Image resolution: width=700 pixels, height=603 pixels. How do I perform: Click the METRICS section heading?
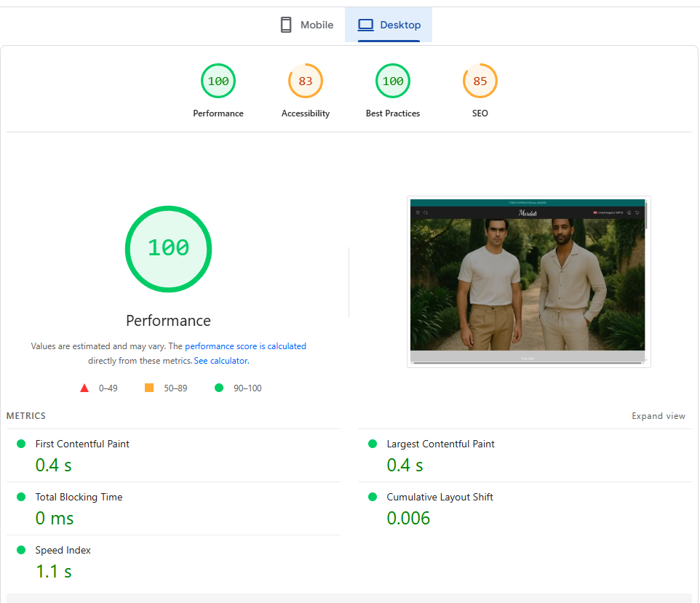pyautogui.click(x=26, y=416)
